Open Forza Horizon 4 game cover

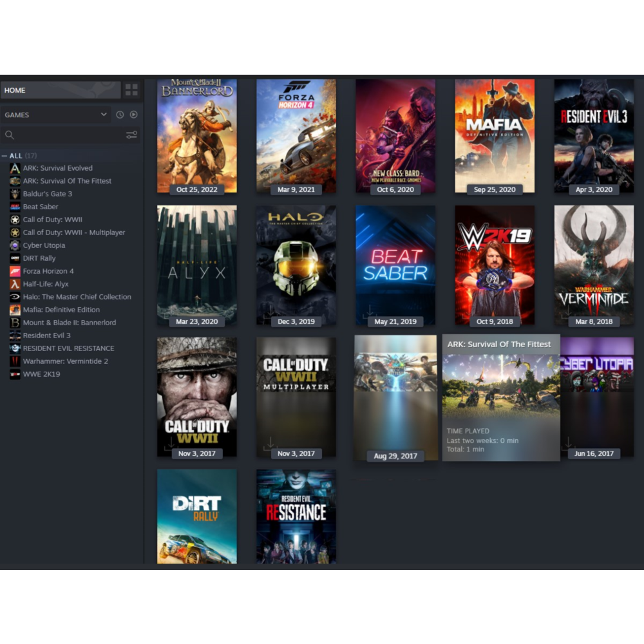[296, 135]
